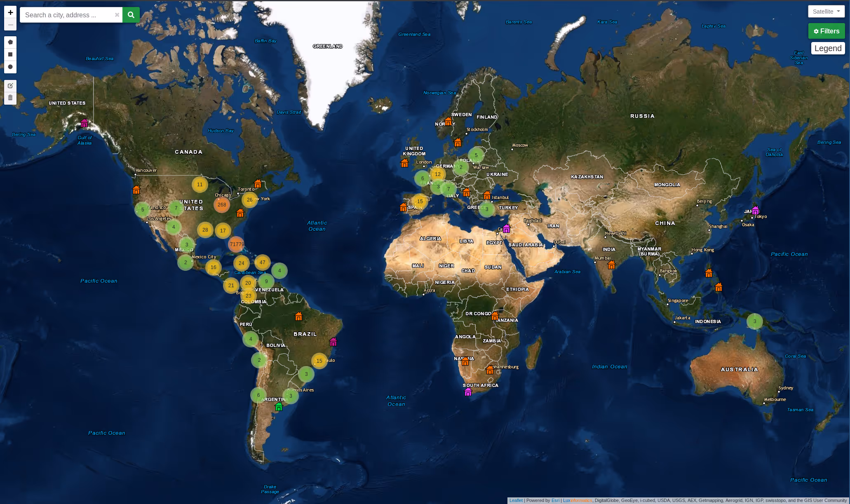Click the edit layers tool icon
Viewport: 850px width, 504px height.
pyautogui.click(x=10, y=86)
